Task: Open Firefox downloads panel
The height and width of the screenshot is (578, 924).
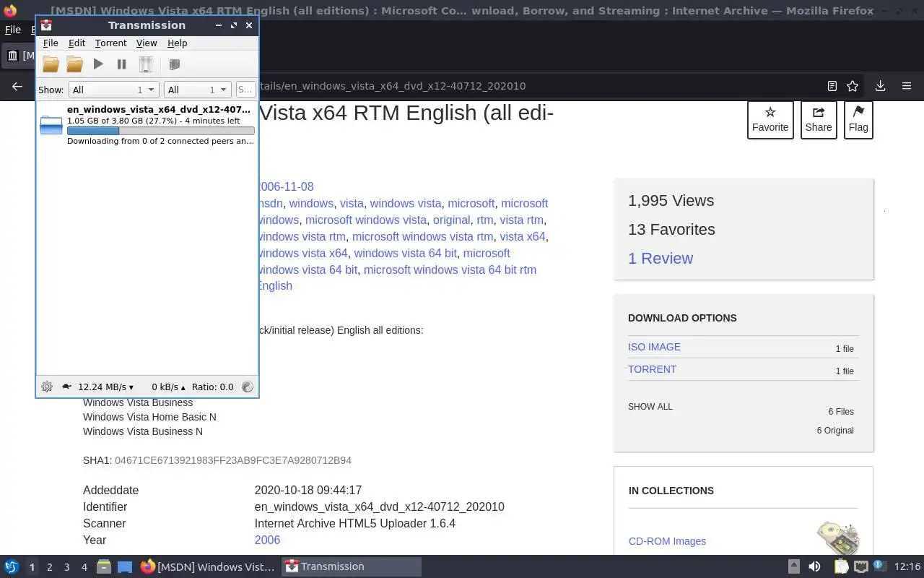Action: coord(880,86)
